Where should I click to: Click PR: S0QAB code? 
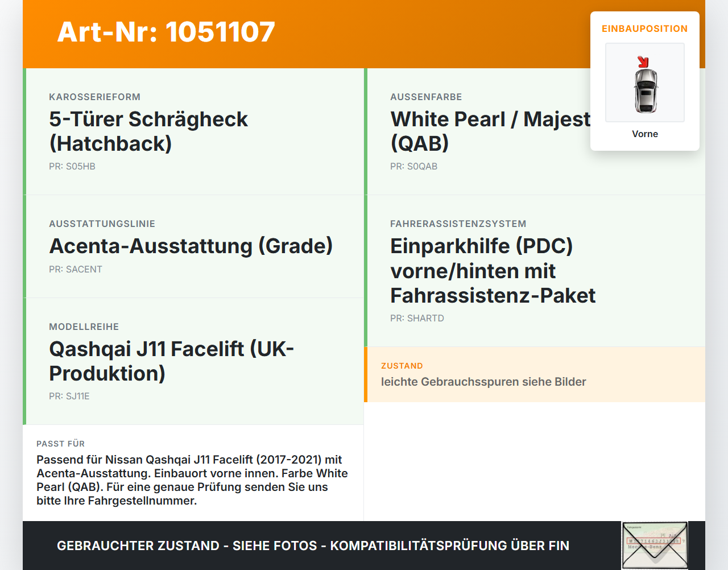pyautogui.click(x=413, y=166)
